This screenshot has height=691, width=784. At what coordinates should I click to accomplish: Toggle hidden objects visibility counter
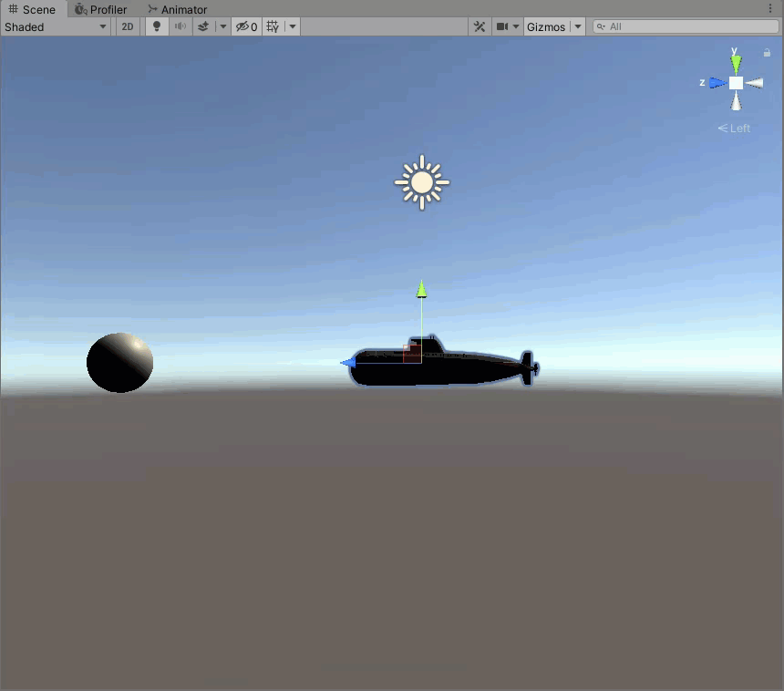click(x=246, y=26)
